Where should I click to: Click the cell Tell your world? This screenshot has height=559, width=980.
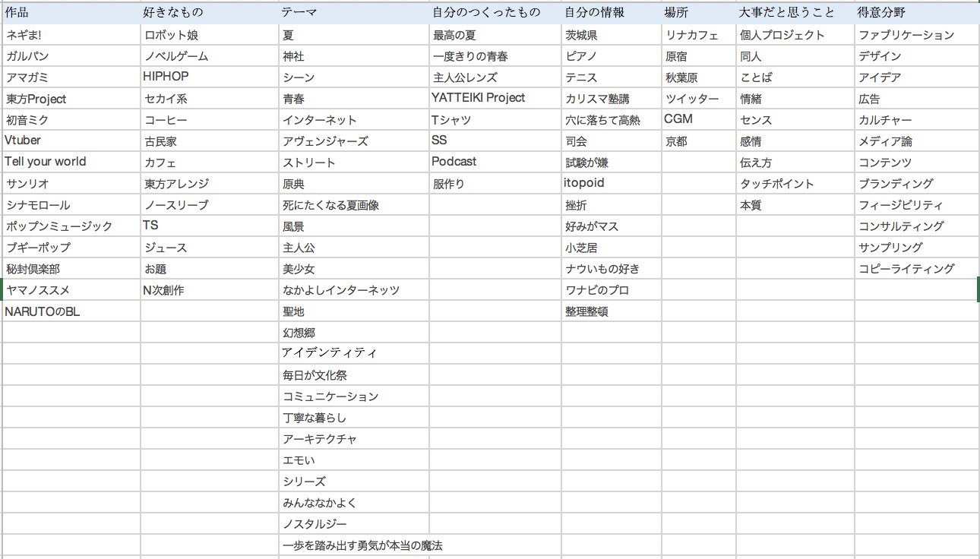pyautogui.click(x=71, y=162)
